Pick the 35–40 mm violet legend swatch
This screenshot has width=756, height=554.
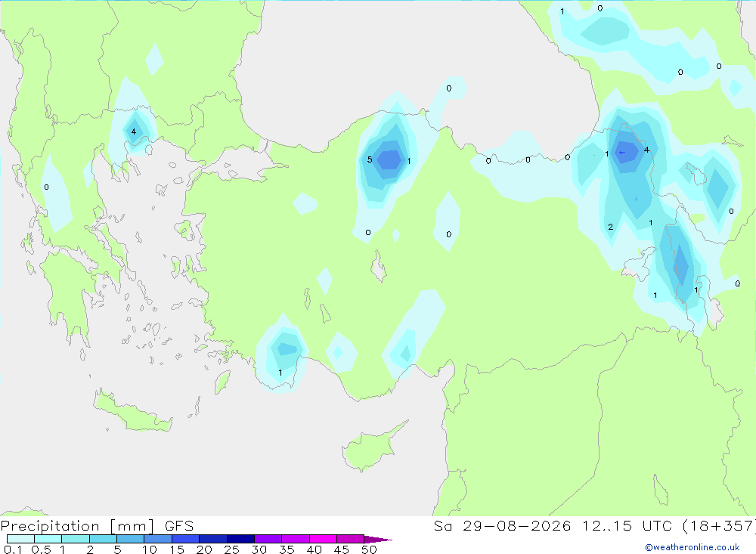295,539
